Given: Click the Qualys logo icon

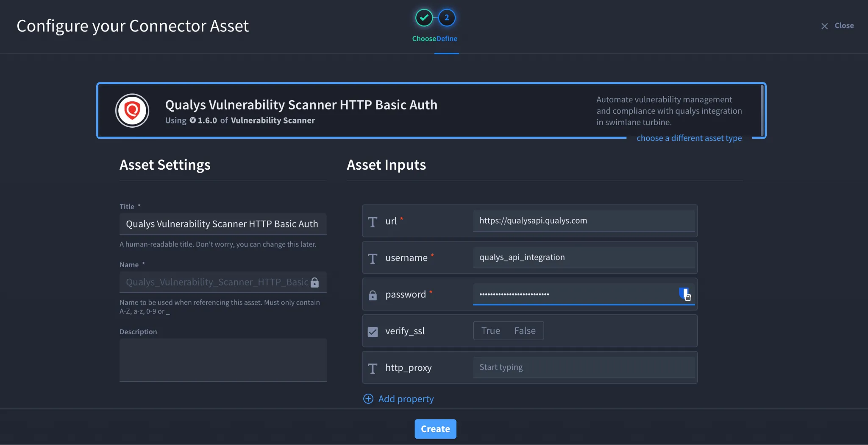Looking at the screenshot, I should 132,111.
